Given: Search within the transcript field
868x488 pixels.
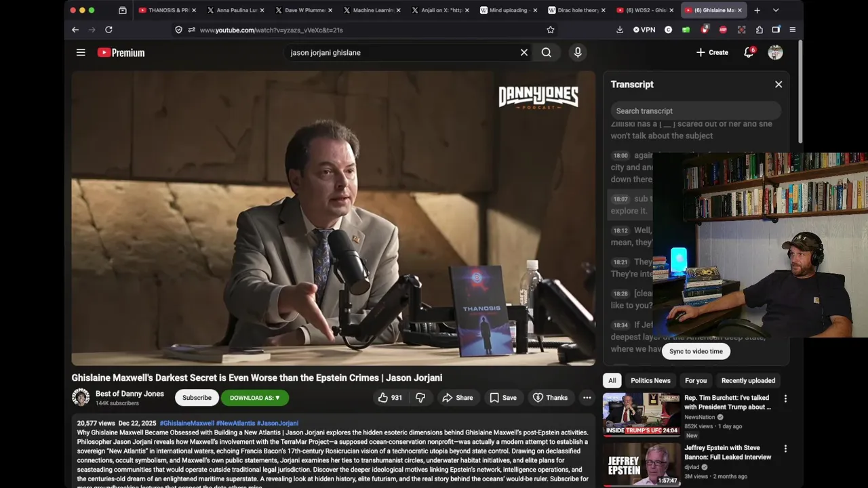Looking at the screenshot, I should 696,110.
